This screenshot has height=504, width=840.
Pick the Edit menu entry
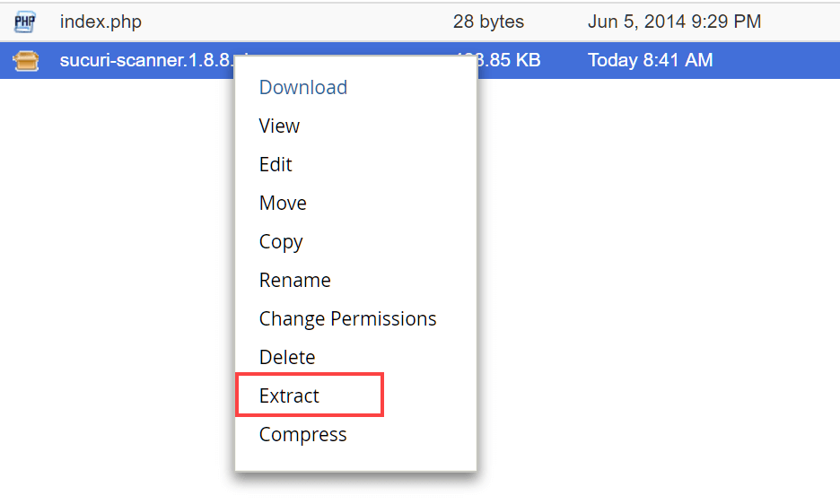[x=276, y=164]
